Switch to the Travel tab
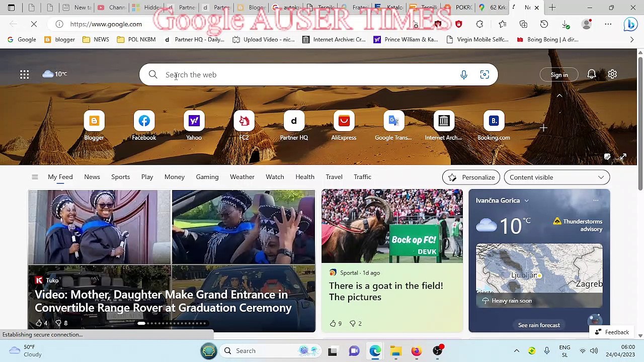The height and width of the screenshot is (362, 644). (334, 177)
